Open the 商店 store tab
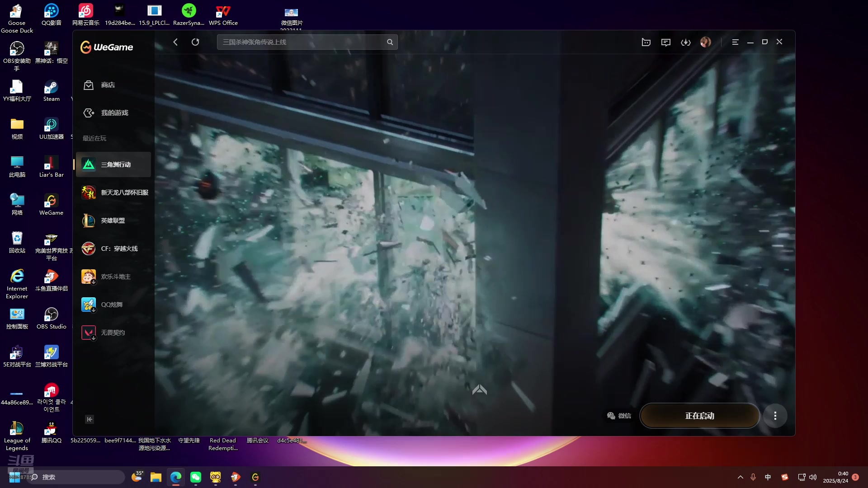Viewport: 868px width, 488px height. [113, 85]
